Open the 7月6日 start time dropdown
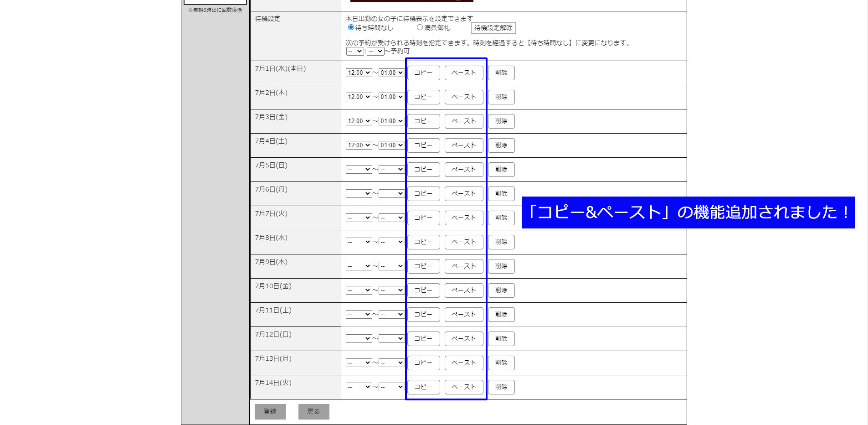The image size is (868, 425). pyautogui.click(x=359, y=194)
